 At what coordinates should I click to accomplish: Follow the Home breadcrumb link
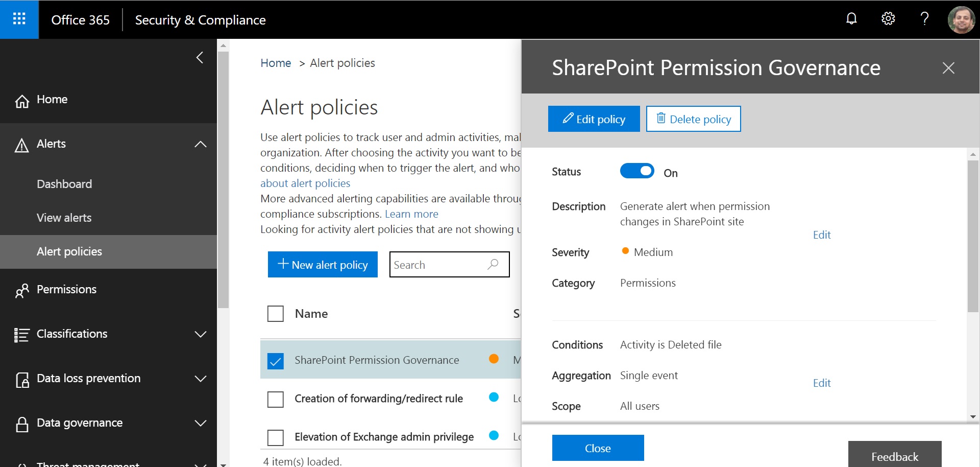(276, 63)
